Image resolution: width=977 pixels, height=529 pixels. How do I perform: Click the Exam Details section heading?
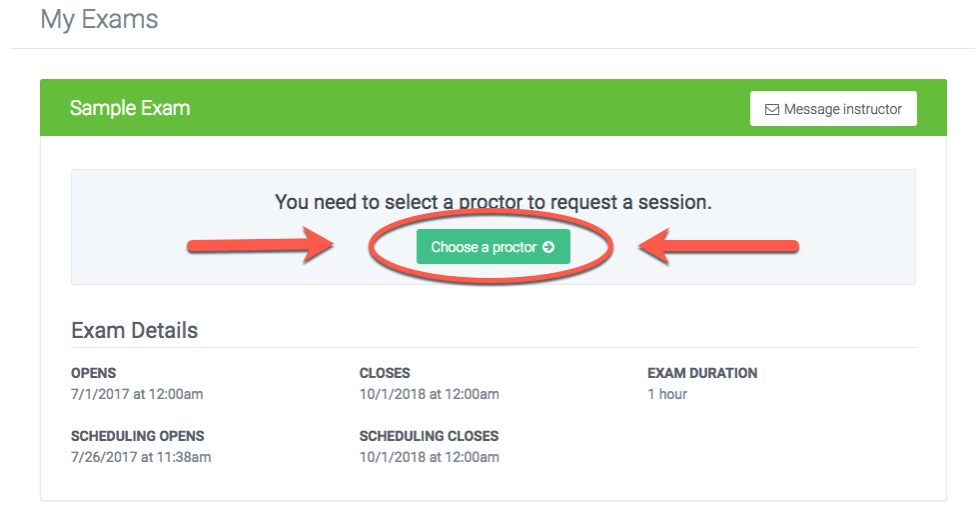point(134,330)
